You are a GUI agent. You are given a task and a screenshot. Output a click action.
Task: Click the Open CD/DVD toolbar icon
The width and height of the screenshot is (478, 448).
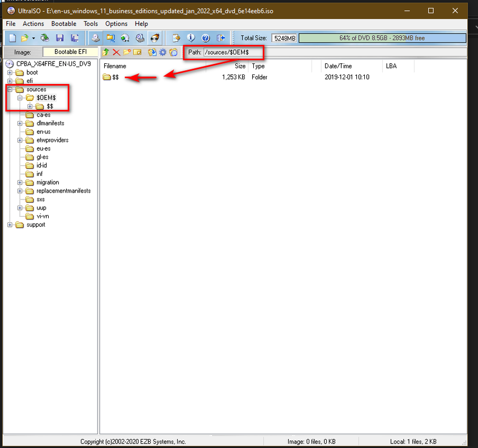click(45, 38)
